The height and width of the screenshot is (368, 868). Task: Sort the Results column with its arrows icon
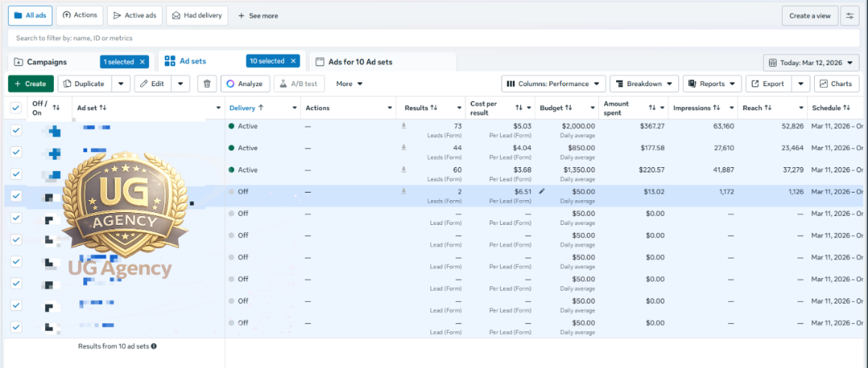click(x=434, y=108)
